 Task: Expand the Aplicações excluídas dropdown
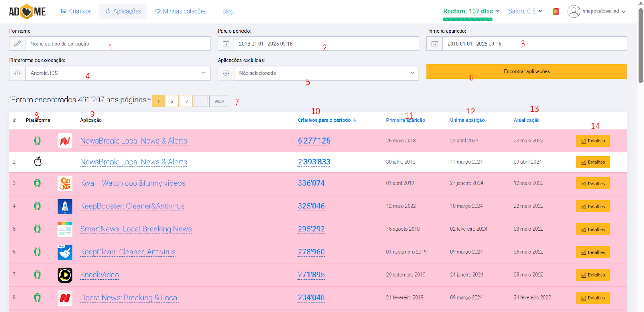click(326, 73)
